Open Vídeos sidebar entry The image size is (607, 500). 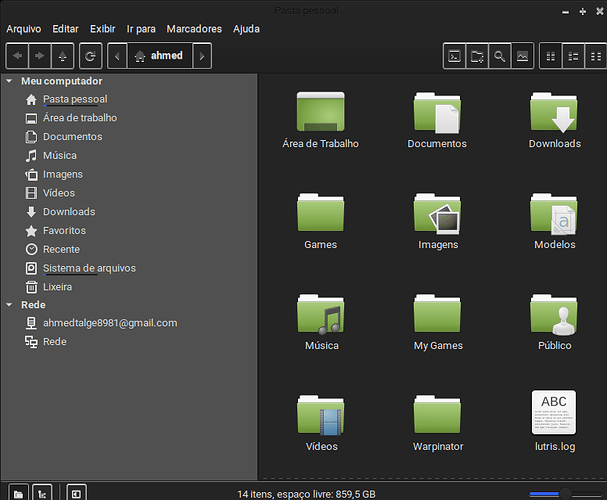(59, 193)
